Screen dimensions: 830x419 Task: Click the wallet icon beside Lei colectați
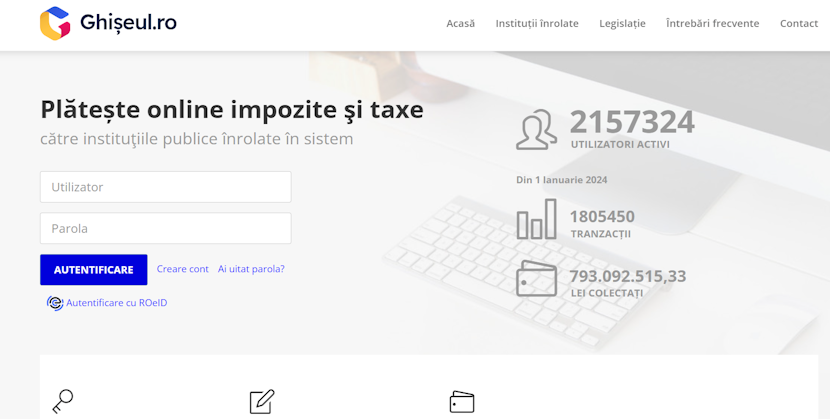[x=536, y=279]
